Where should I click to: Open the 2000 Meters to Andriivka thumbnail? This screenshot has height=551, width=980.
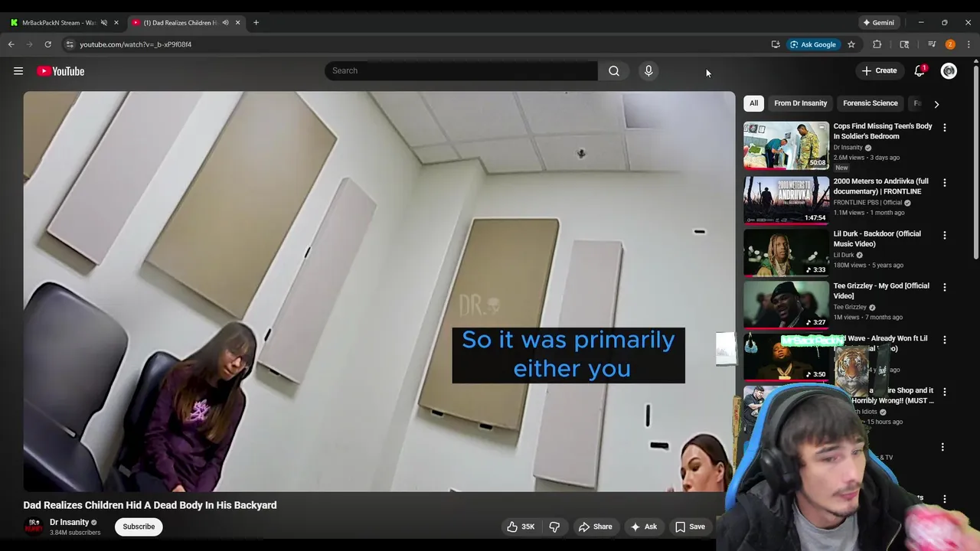[786, 201]
